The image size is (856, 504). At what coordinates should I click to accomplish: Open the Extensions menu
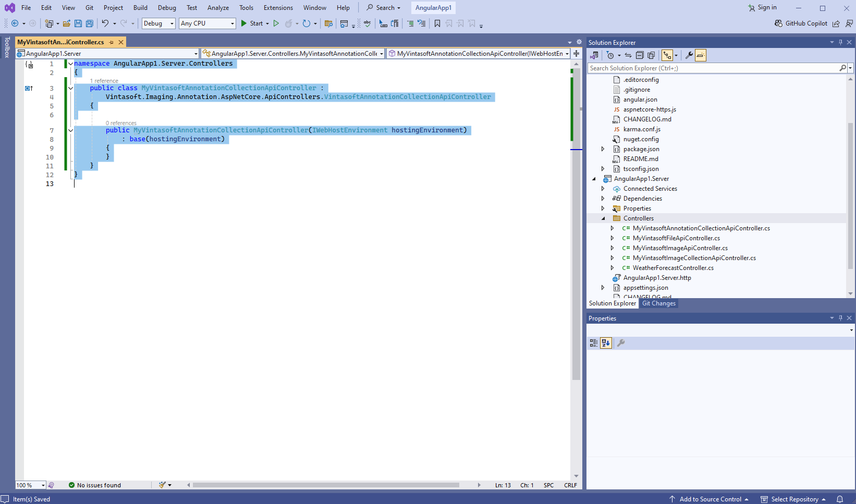click(x=278, y=7)
